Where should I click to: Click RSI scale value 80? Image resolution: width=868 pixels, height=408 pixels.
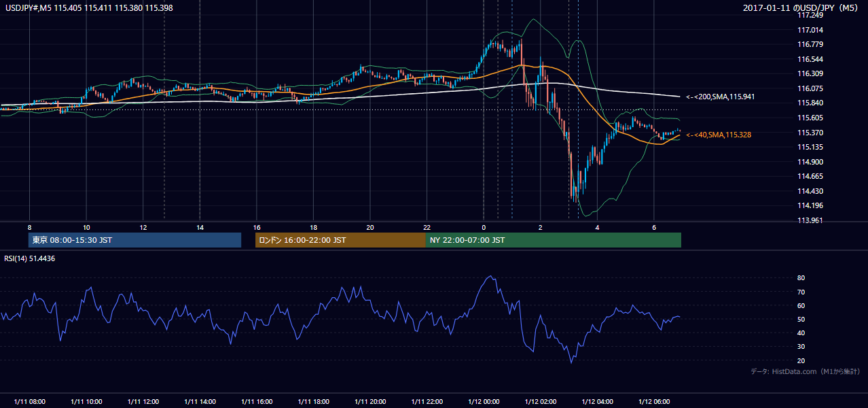801,278
